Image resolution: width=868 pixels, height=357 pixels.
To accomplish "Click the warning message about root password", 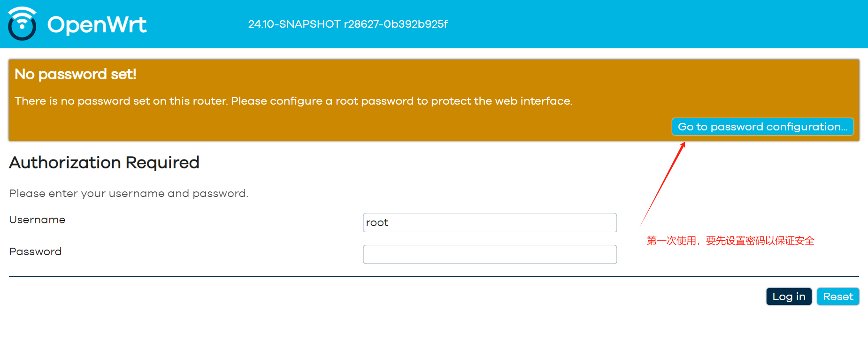I will coord(293,101).
